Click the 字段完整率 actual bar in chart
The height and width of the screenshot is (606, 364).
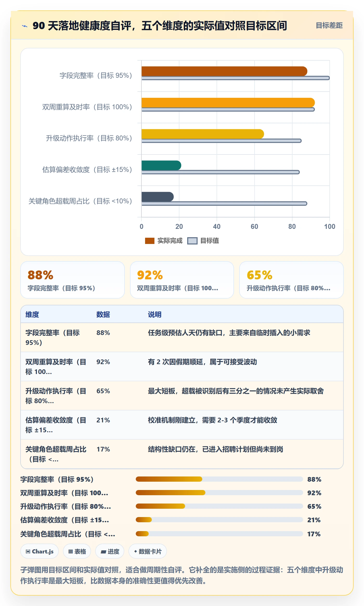point(224,71)
